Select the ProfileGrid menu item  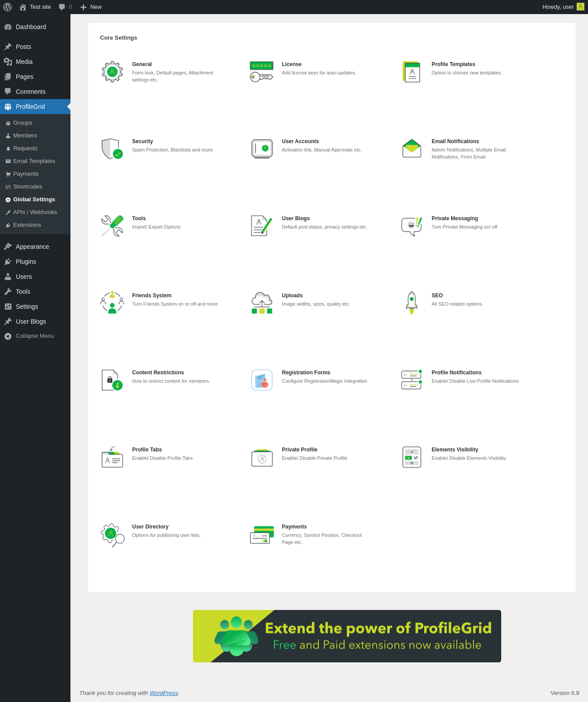pos(35,107)
